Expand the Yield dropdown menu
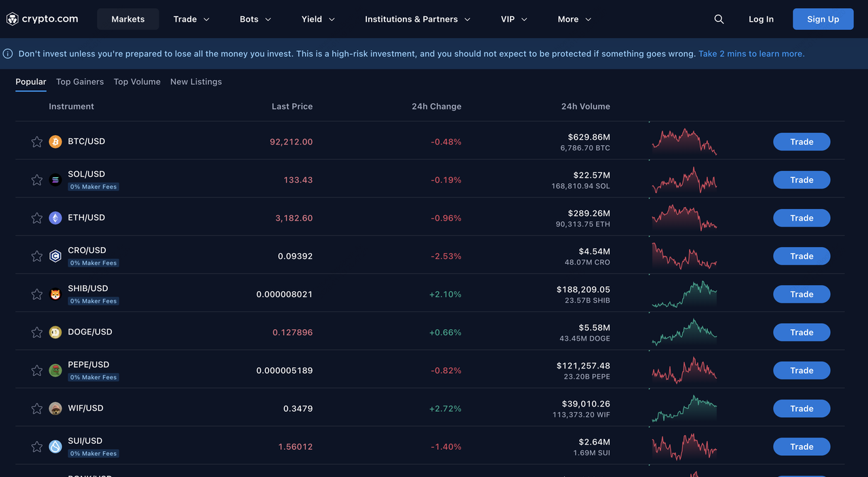 (x=318, y=19)
